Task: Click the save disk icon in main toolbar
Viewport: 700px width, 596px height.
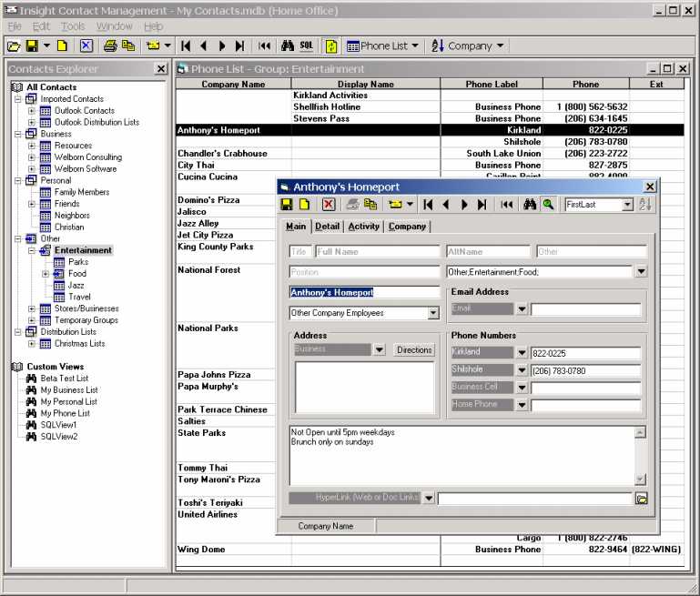Action: (32, 45)
